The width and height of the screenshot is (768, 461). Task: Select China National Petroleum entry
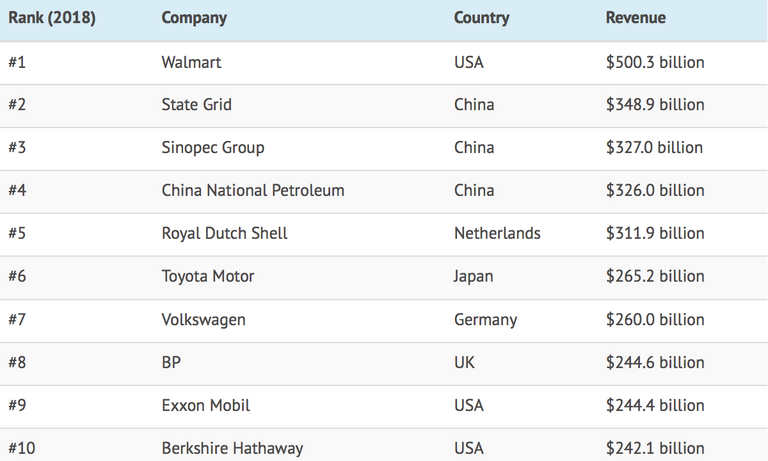point(253,191)
